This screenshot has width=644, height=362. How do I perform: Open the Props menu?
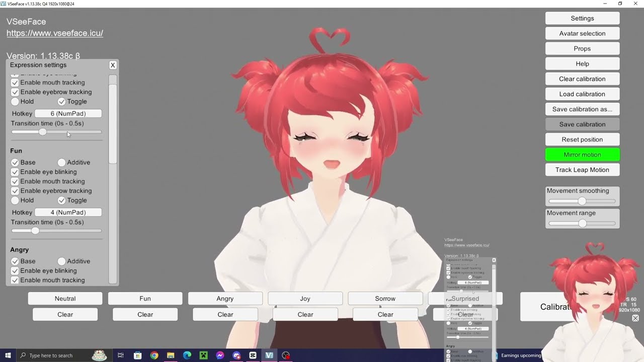[x=582, y=49]
